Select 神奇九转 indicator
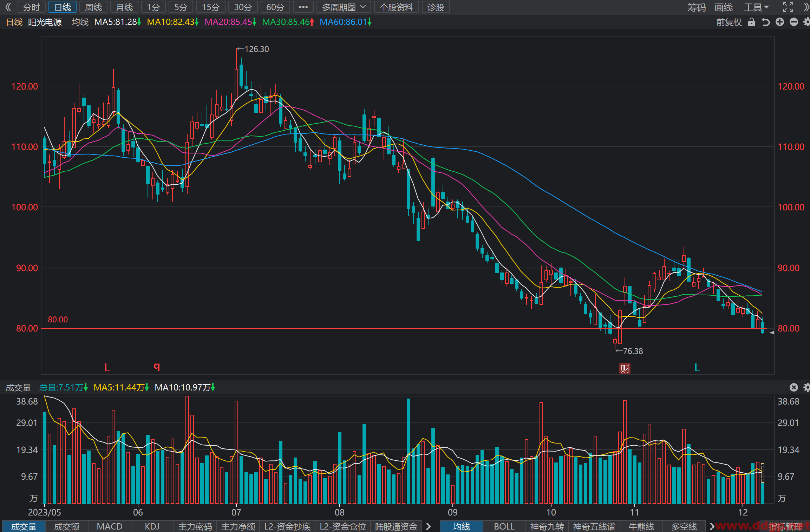 point(547,526)
